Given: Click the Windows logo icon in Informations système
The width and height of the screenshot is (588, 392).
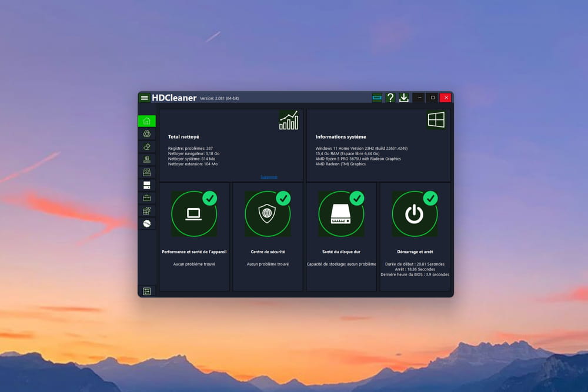Looking at the screenshot, I should (x=436, y=120).
